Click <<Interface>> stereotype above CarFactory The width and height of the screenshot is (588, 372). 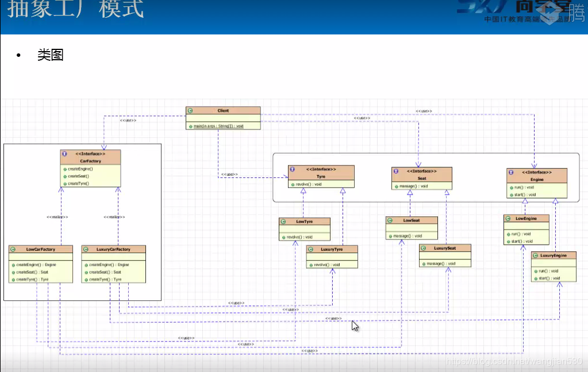point(90,154)
